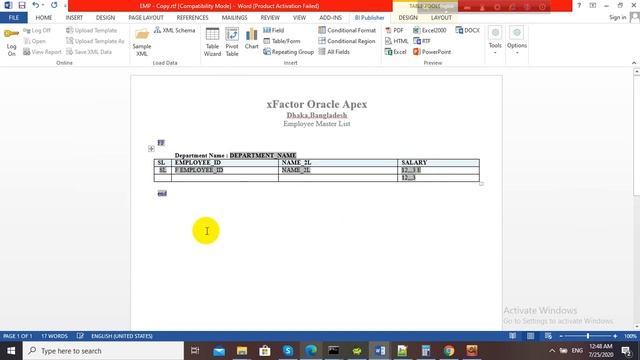The width and height of the screenshot is (640, 360).
Task: Preview the template as HTML
Action: [396, 41]
